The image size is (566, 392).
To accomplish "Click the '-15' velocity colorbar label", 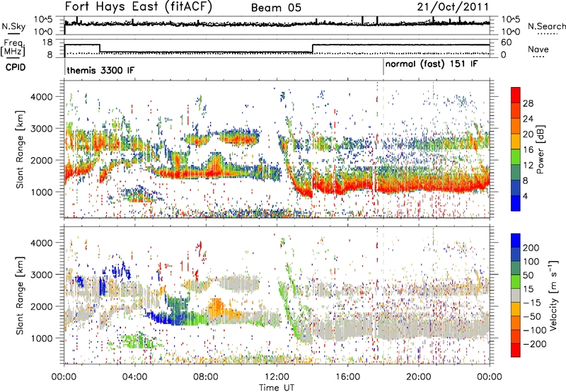I will pyautogui.click(x=532, y=303).
